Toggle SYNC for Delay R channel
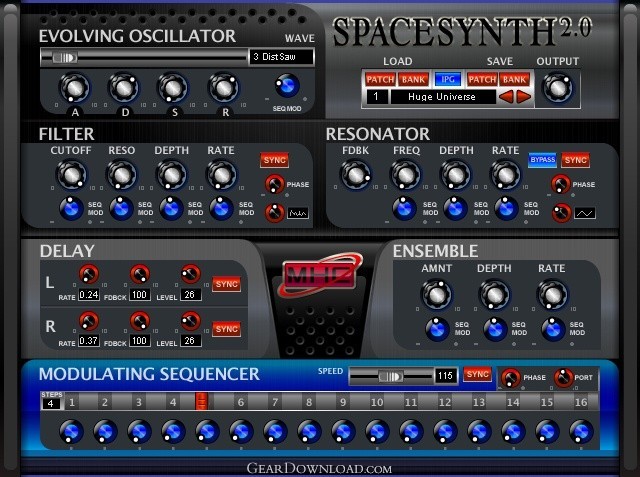This screenshot has width=640, height=477. click(x=227, y=329)
